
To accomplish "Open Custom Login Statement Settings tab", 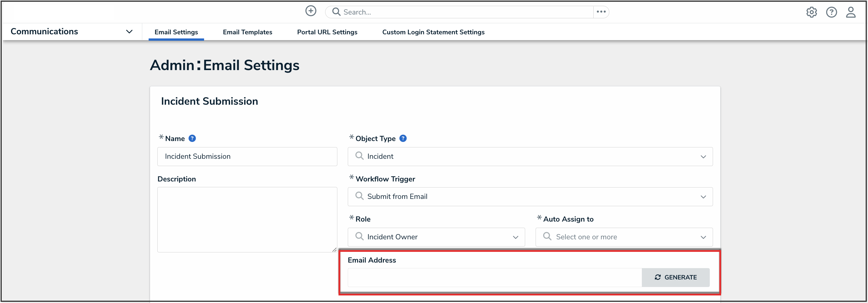I will tap(433, 32).
